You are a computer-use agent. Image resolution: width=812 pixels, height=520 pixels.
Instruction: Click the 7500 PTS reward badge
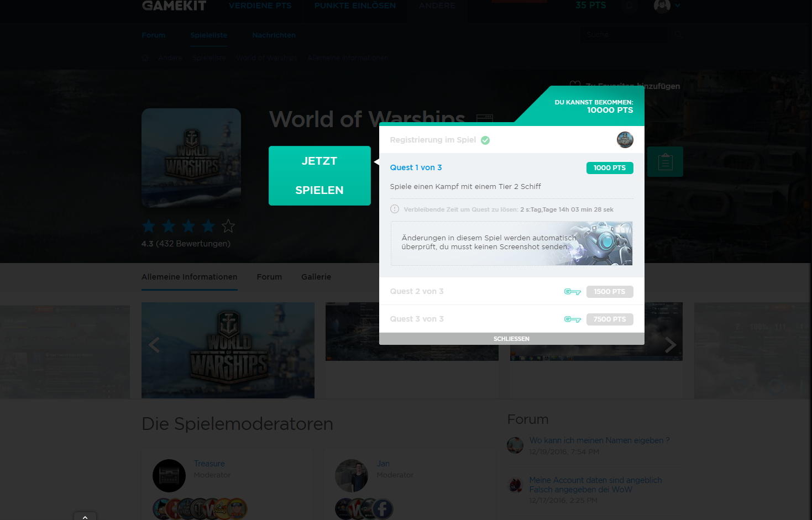click(x=610, y=319)
